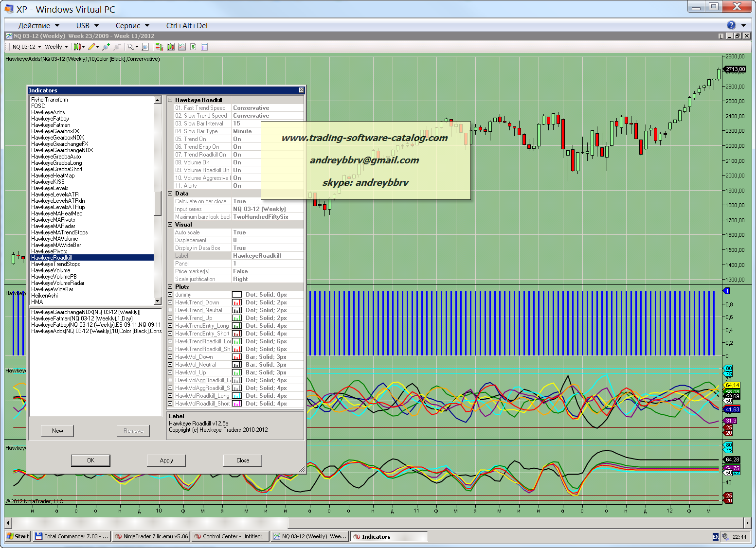Expand the HawkTrend_Down plot row
756x548 pixels.
coord(170,302)
